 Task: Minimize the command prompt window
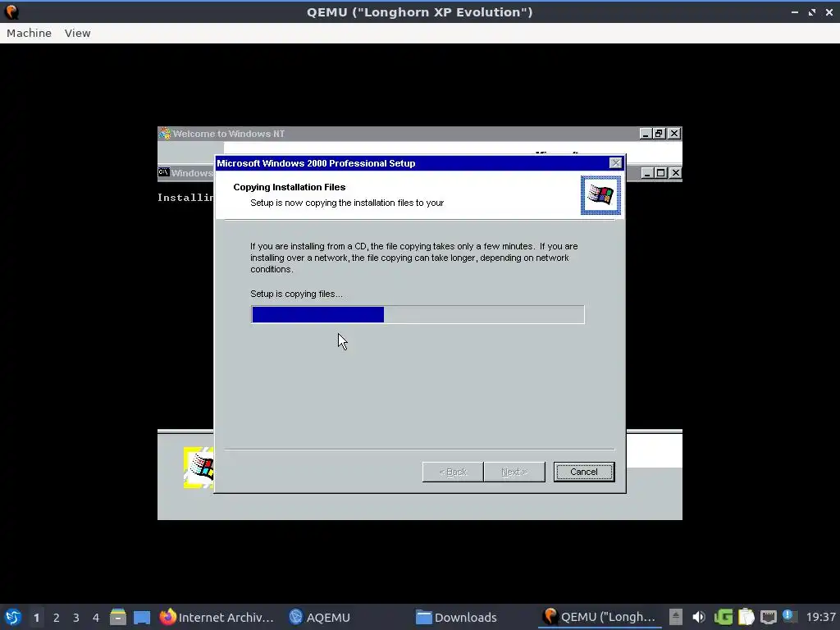tap(647, 173)
